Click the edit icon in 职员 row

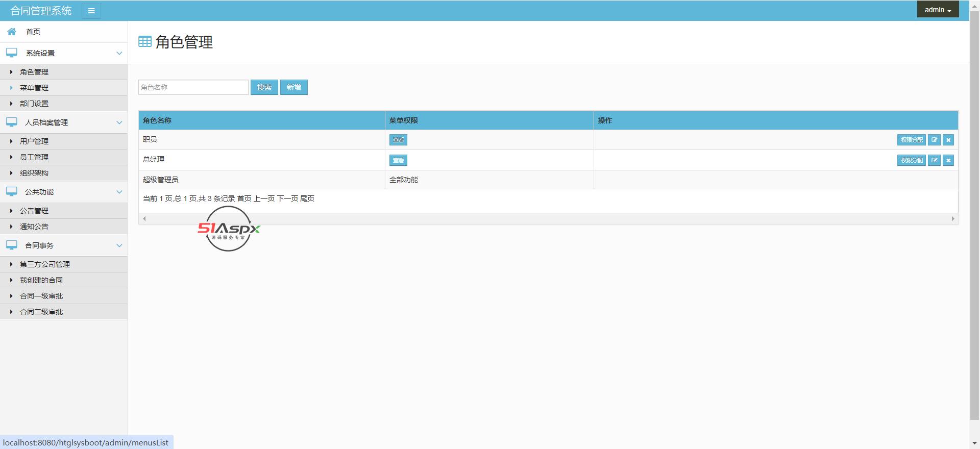(934, 140)
